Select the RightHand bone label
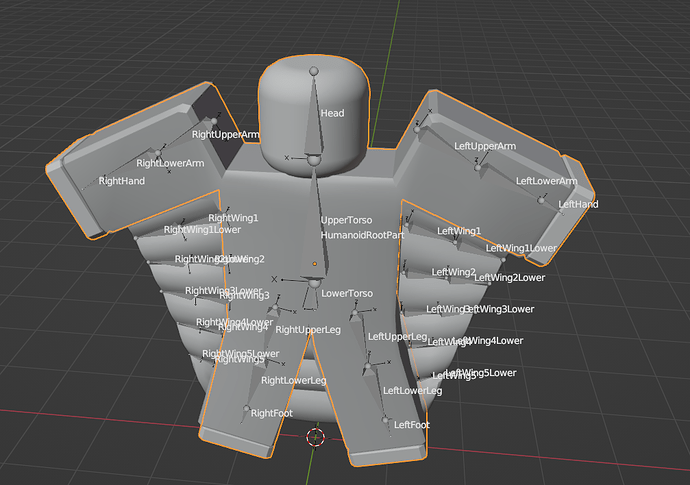This screenshot has height=485, width=690. tap(121, 181)
